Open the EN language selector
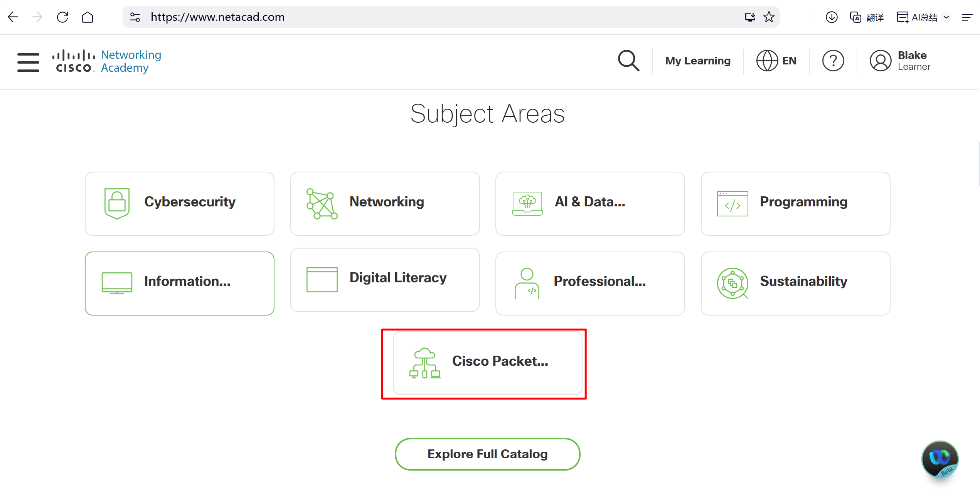The width and height of the screenshot is (980, 498). pos(776,61)
